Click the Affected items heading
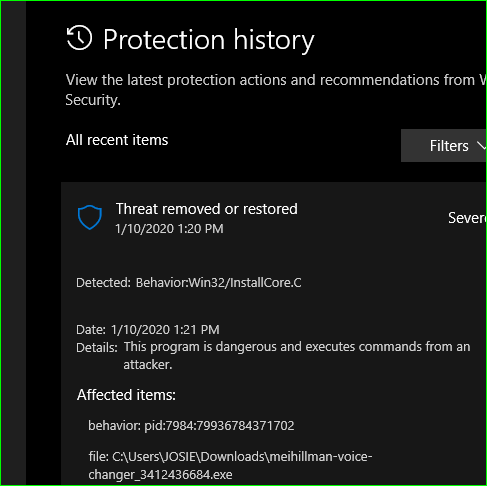The height and width of the screenshot is (486, 487). (126, 395)
